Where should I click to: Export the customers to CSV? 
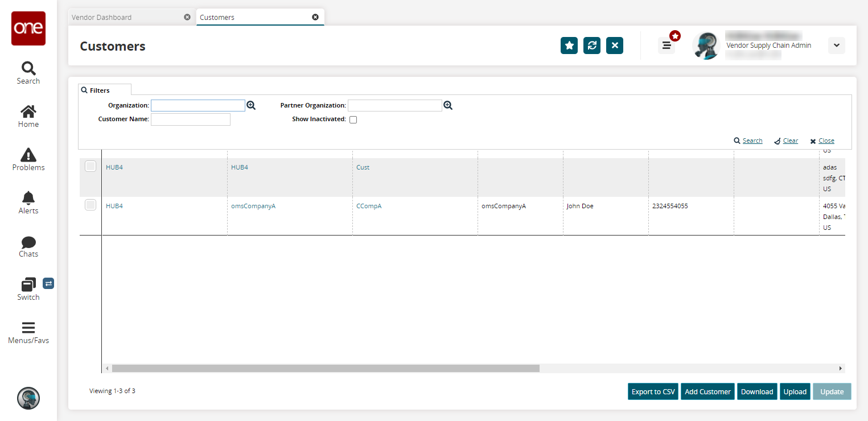[653, 391]
